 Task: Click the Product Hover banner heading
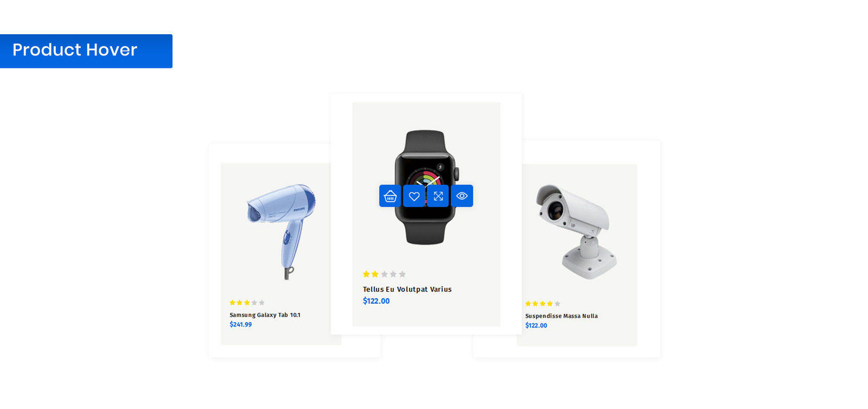click(x=75, y=50)
